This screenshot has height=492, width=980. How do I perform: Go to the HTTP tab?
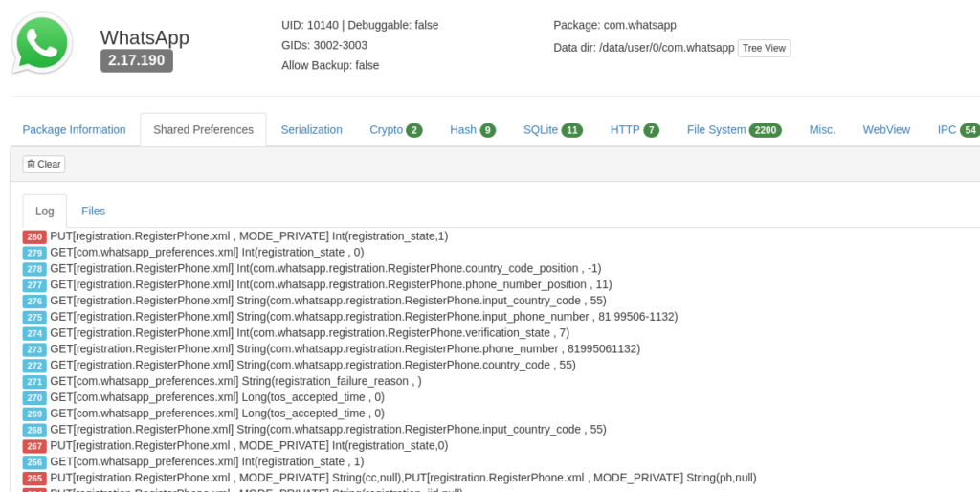click(634, 130)
